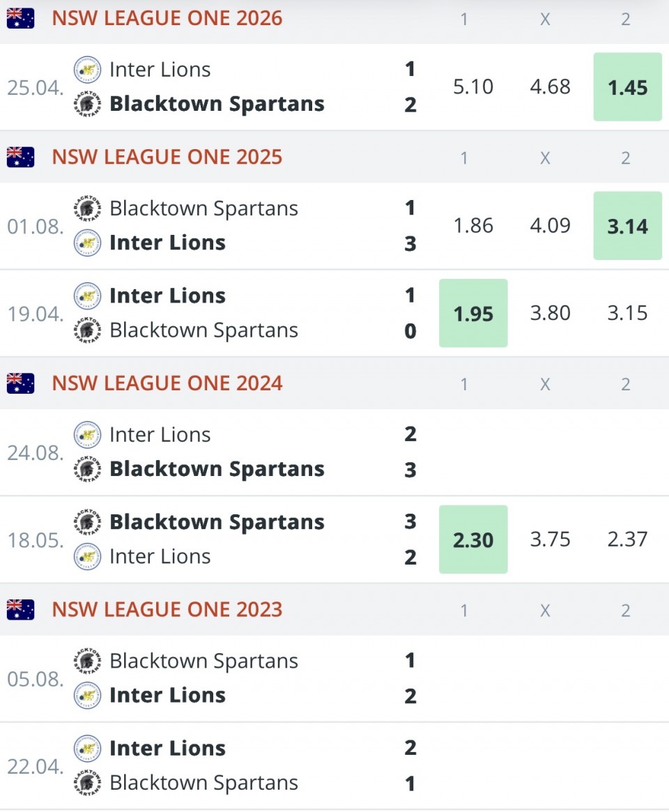Screen dimensions: 669x812
Task: Open the NSW League One 2026 league link
Action: [x=167, y=19]
